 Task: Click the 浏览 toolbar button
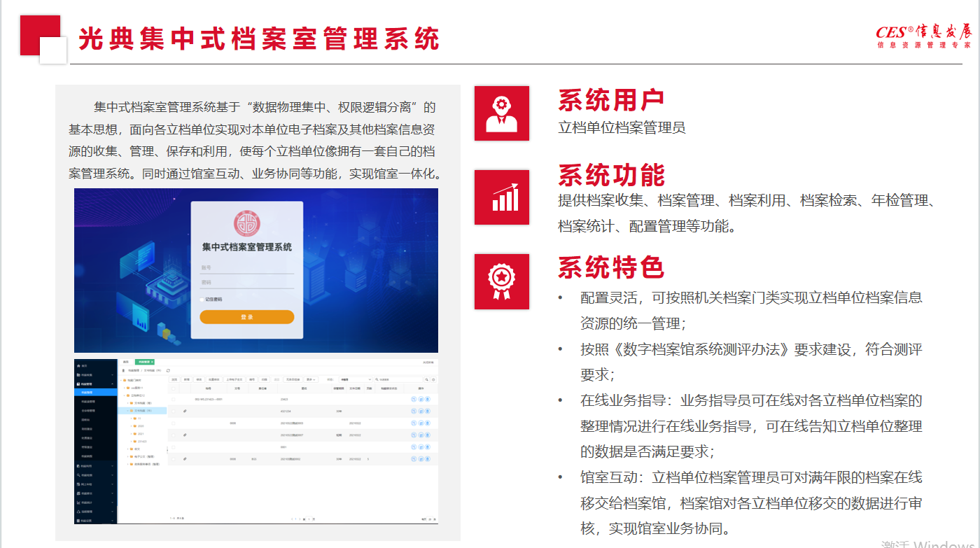(x=174, y=379)
